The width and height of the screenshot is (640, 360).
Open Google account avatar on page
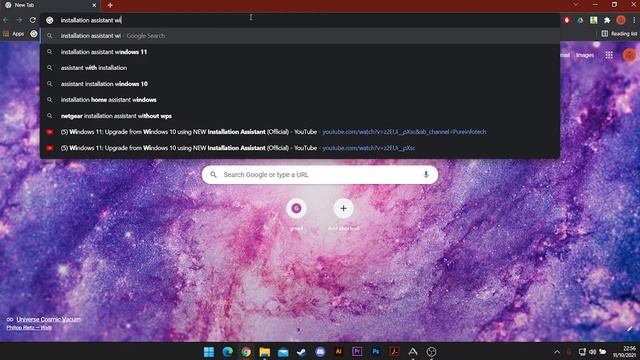pyautogui.click(x=629, y=55)
